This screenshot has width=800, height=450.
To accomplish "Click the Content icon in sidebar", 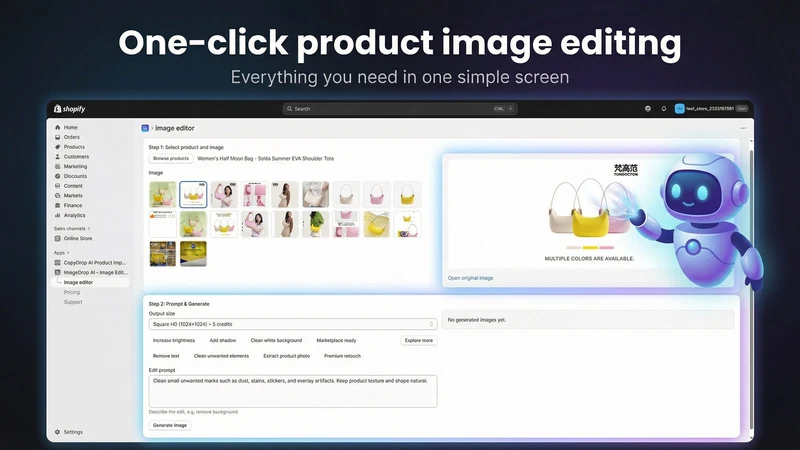I will click(x=58, y=186).
